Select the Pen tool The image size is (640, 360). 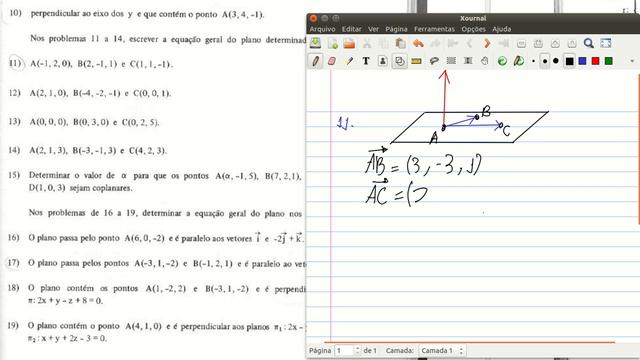(x=316, y=61)
